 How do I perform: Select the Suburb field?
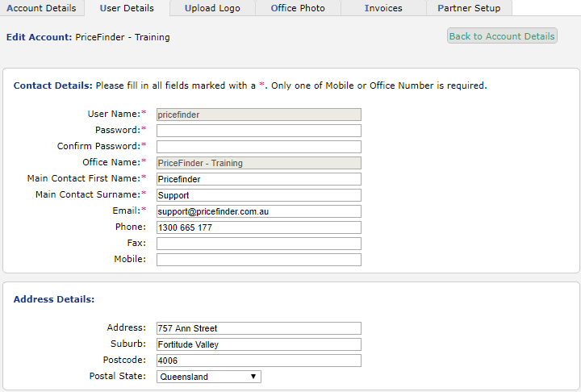[259, 344]
